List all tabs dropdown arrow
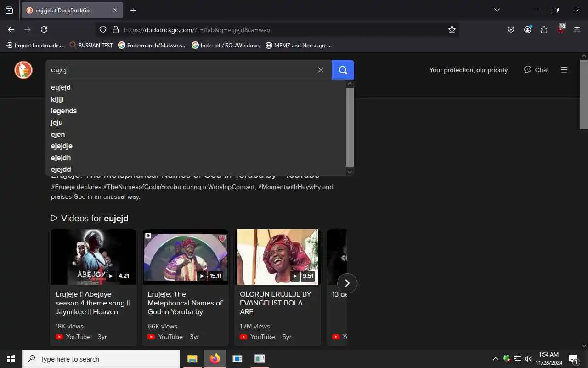Image resolution: width=588 pixels, height=368 pixels. (x=497, y=10)
